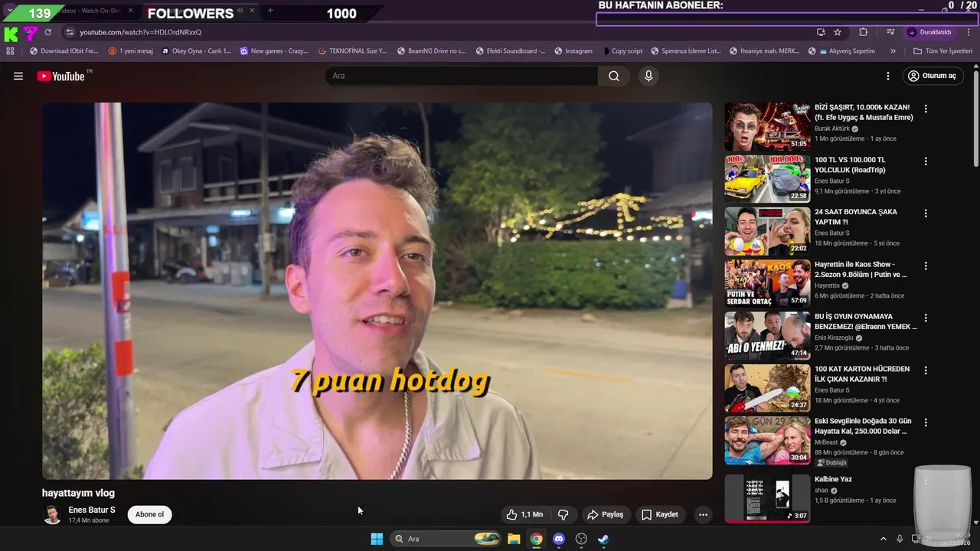Open the 100 TL VS 100.000 TL YOLCULUK thumbnail
The height and width of the screenshot is (551, 980).
pos(767,178)
